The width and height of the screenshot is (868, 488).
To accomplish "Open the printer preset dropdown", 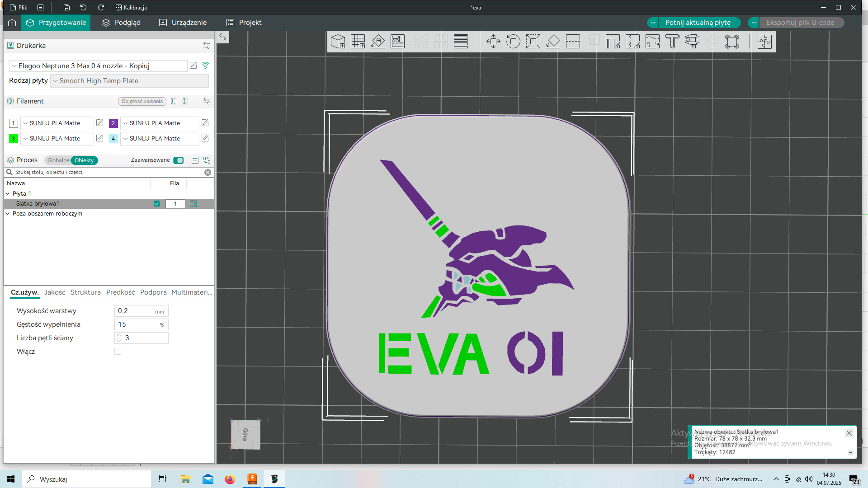I will pos(98,66).
